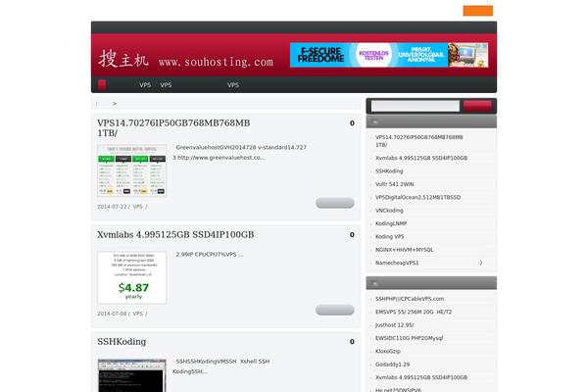Open the SSHKoding post title
588x392 pixels.
click(122, 342)
